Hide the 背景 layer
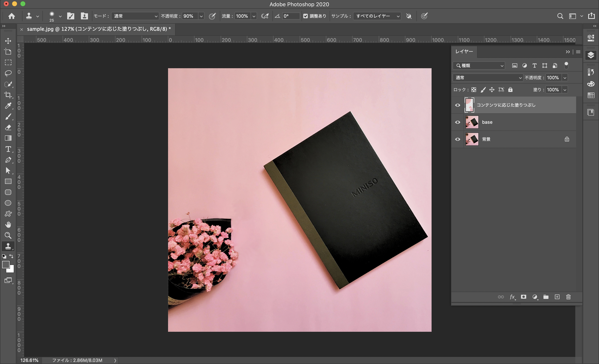 [x=458, y=139]
